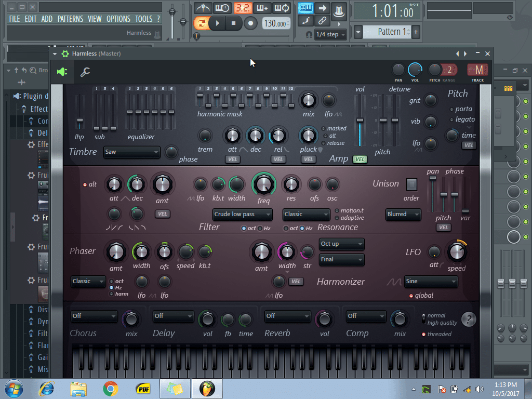Open the PATTERNS menu
532x399 pixels.
click(x=70, y=19)
